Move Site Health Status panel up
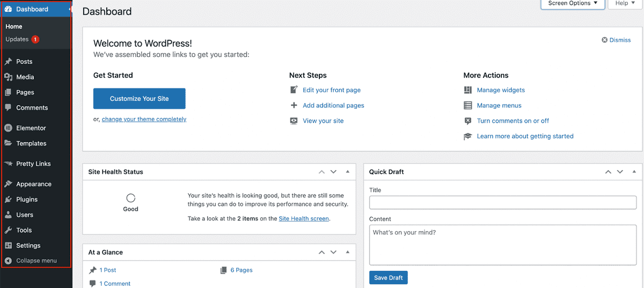This screenshot has height=288, width=644. point(321,172)
